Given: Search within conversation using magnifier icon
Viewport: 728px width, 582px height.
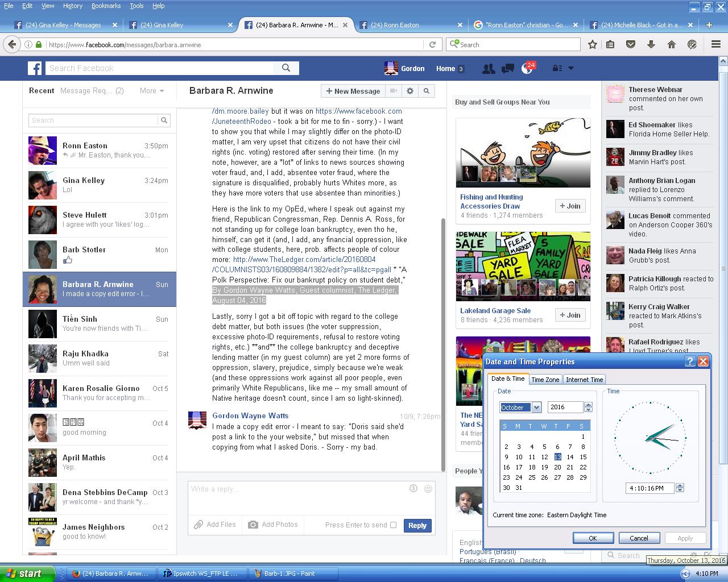Looking at the screenshot, I should tap(426, 91).
